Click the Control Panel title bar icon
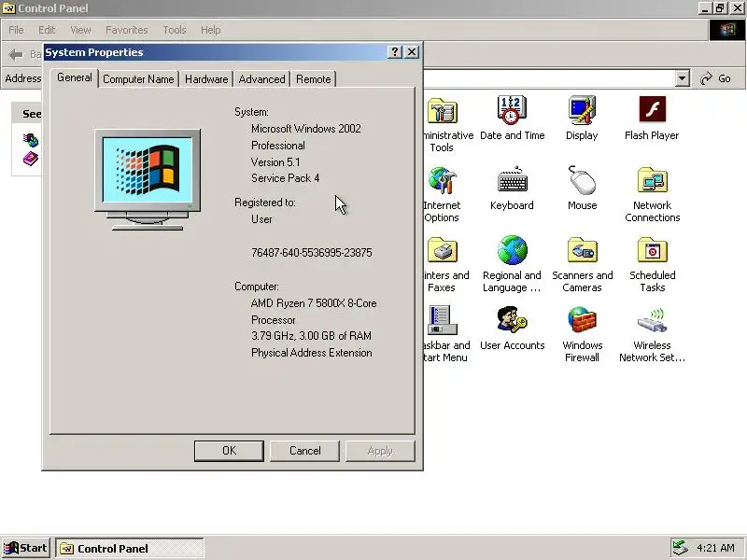This screenshot has width=747, height=560. coord(8,8)
